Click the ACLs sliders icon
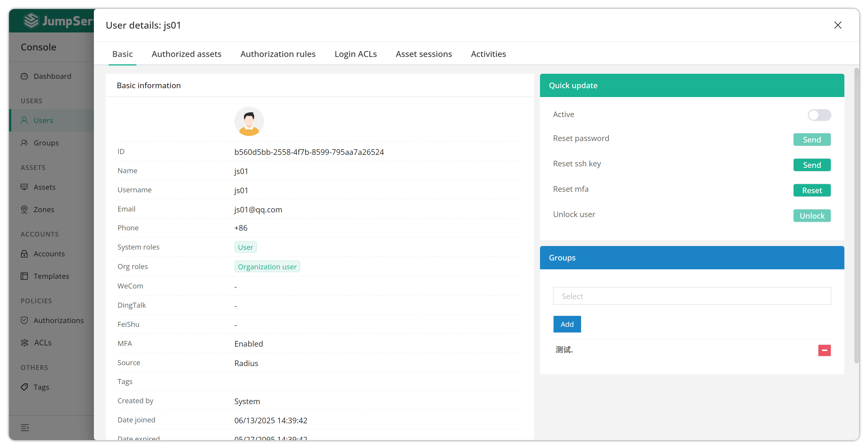This screenshot has height=446, width=868. (x=24, y=343)
